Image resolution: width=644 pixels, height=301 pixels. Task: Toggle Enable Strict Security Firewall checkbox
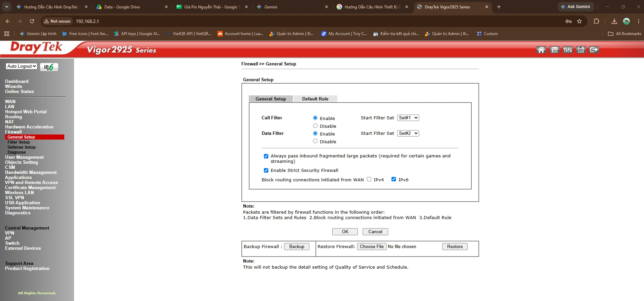click(266, 171)
